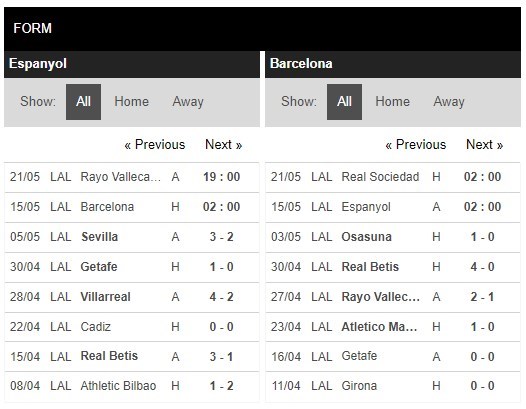526x409 pixels.
Task: Select the All filter under Barcelona
Action: pos(344,102)
